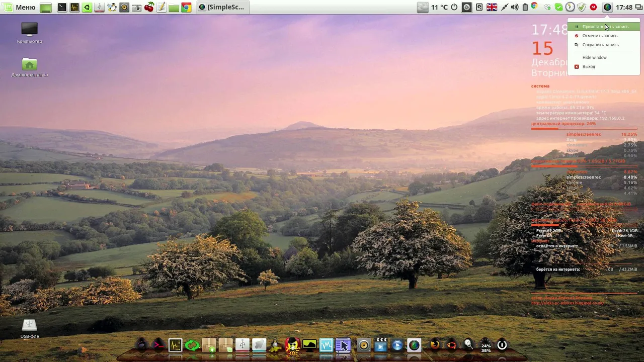Open the network connection plug icon

click(x=504, y=7)
